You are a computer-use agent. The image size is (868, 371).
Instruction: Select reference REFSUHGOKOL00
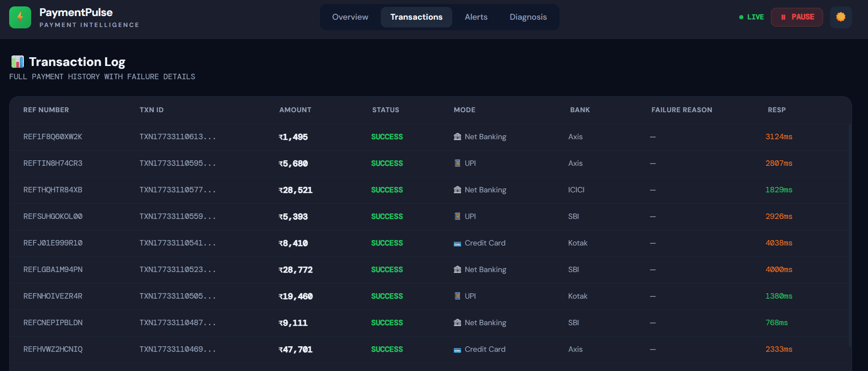[53, 216]
